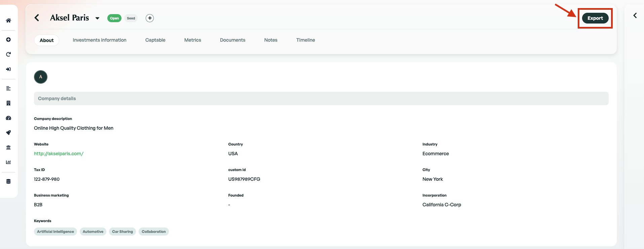
Task: Open the database stack sidebar icon
Action: point(8,181)
